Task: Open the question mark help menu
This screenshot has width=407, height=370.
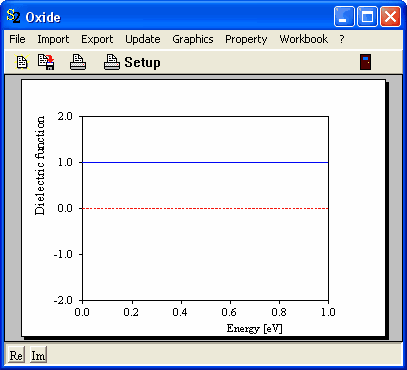Action: pos(342,39)
